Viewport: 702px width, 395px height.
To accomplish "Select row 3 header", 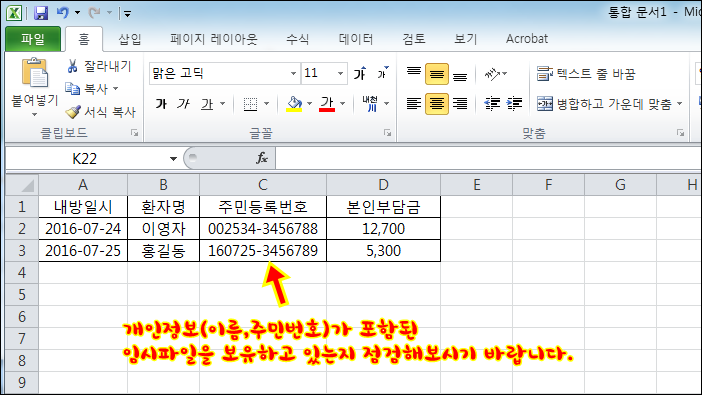I will (x=22, y=251).
